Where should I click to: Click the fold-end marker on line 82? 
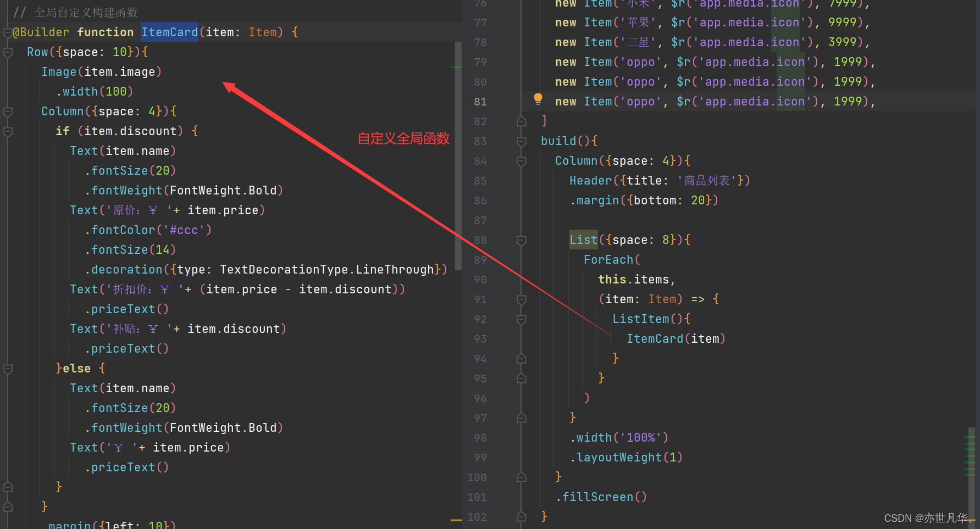(522, 121)
